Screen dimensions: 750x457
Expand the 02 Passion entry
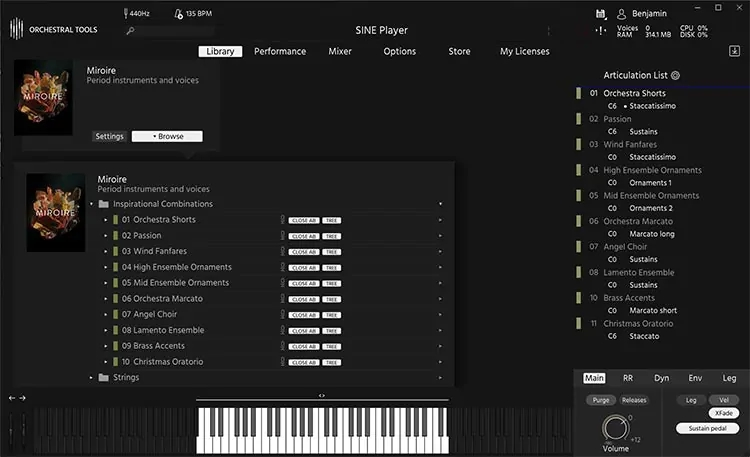(x=106, y=236)
